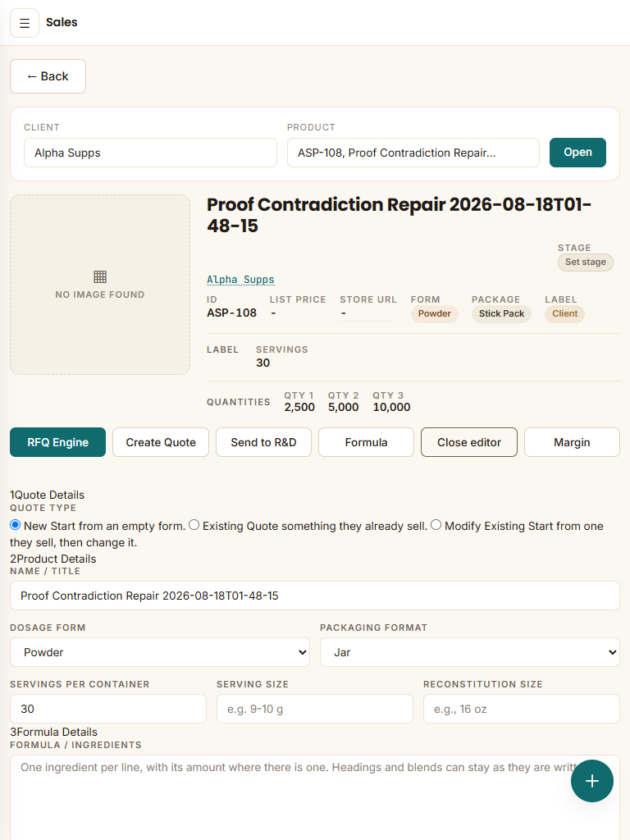The image size is (630, 840).
Task: Click the Set stage pill
Action: coord(586,262)
